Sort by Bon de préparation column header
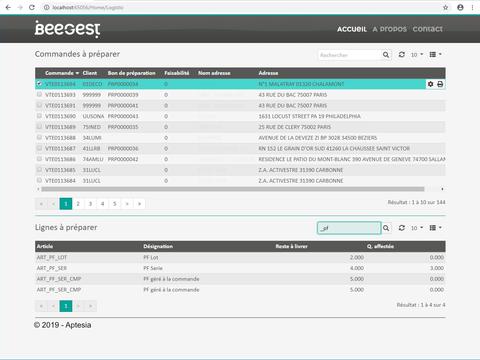The width and height of the screenshot is (480, 360). point(131,73)
